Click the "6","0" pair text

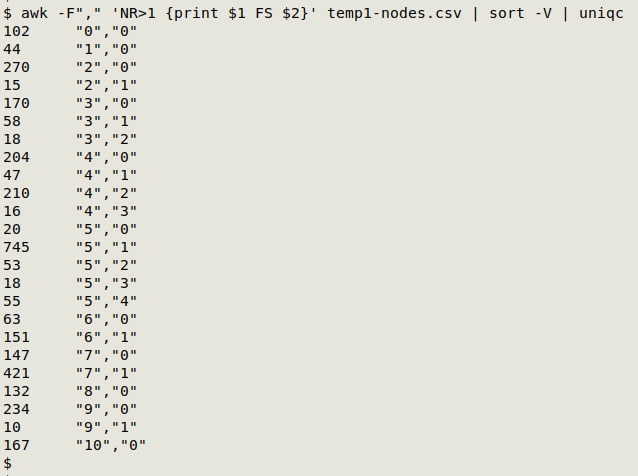click(107, 319)
